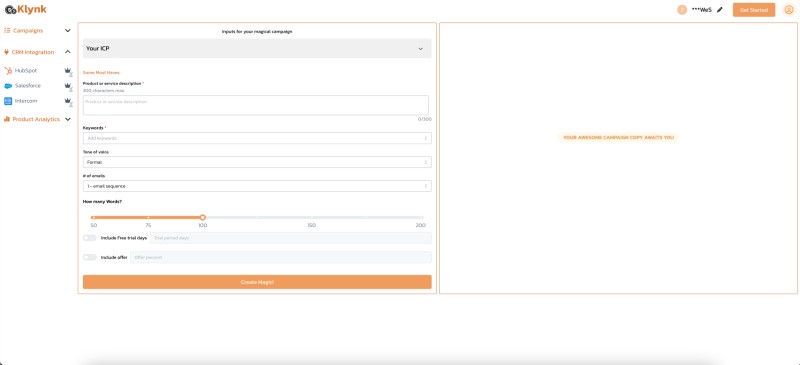Expand the Your ICP section
The image size is (800, 365).
pos(257,48)
